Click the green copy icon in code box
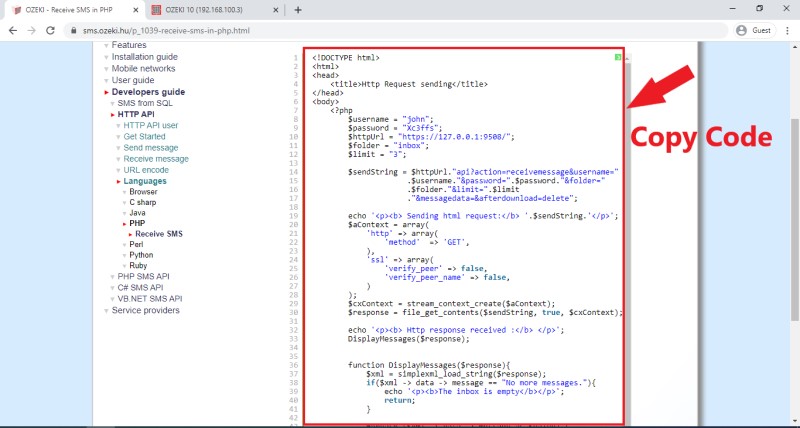Viewport: 800px width, 428px height. pos(618,58)
